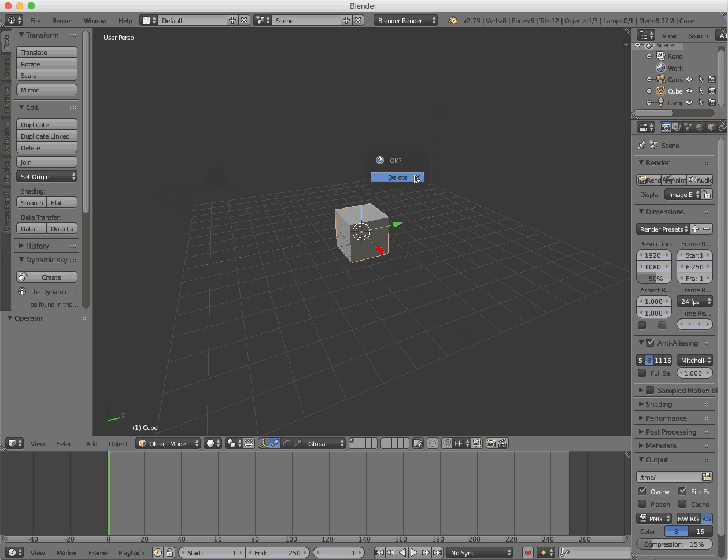Open the Render menu in the top bar
The image size is (728, 560).
pyautogui.click(x=62, y=20)
